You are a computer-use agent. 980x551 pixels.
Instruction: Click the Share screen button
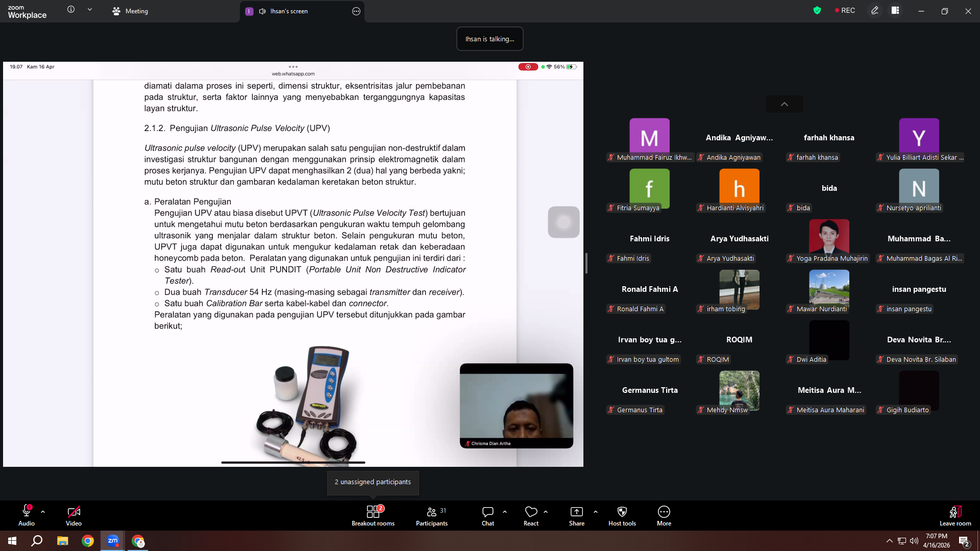(x=577, y=515)
